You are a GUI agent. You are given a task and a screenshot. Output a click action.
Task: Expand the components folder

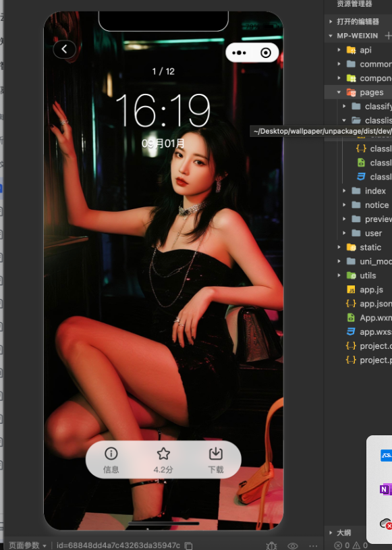point(358,78)
